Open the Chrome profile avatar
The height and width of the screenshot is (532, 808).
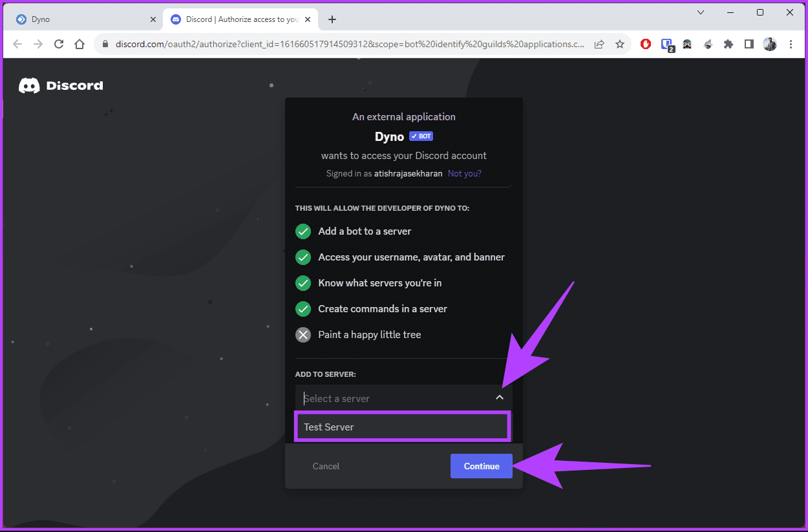(770, 44)
